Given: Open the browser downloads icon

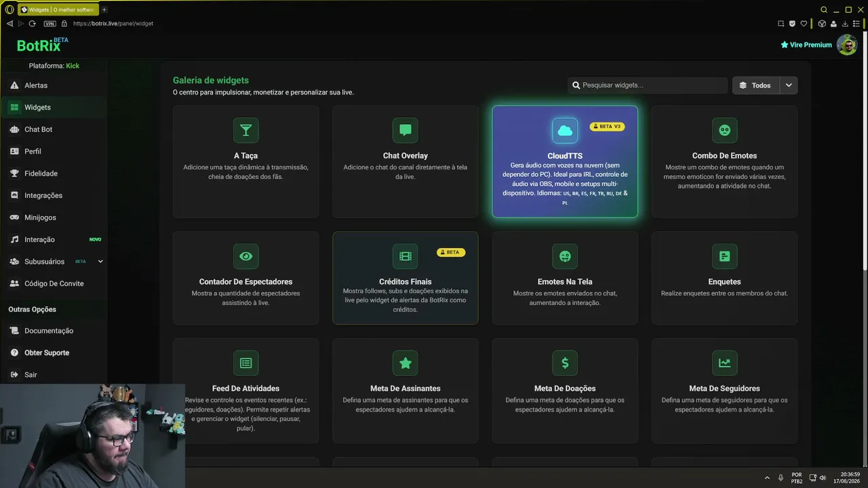Looking at the screenshot, I should [x=845, y=24].
